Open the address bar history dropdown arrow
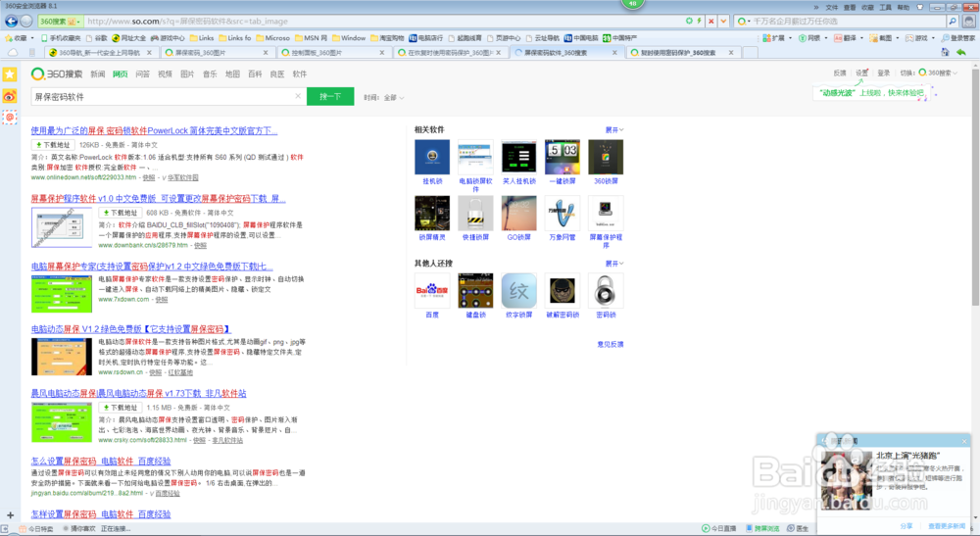 coord(724,22)
